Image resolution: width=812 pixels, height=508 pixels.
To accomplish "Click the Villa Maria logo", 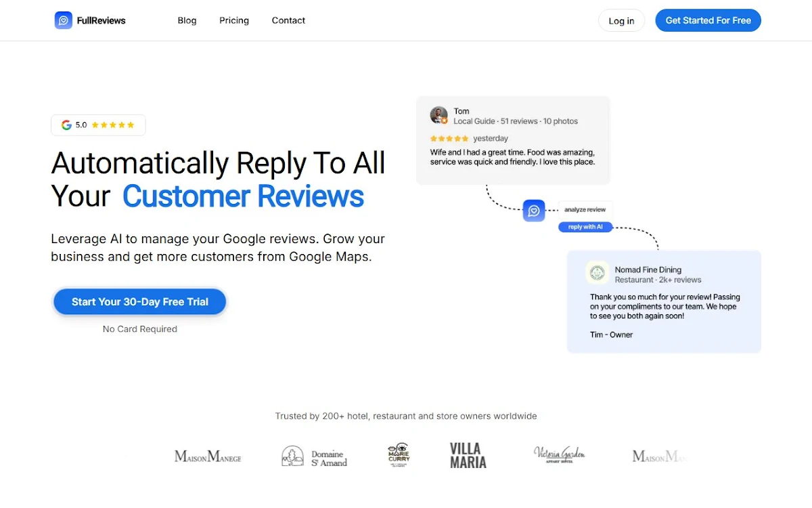I will click(468, 455).
